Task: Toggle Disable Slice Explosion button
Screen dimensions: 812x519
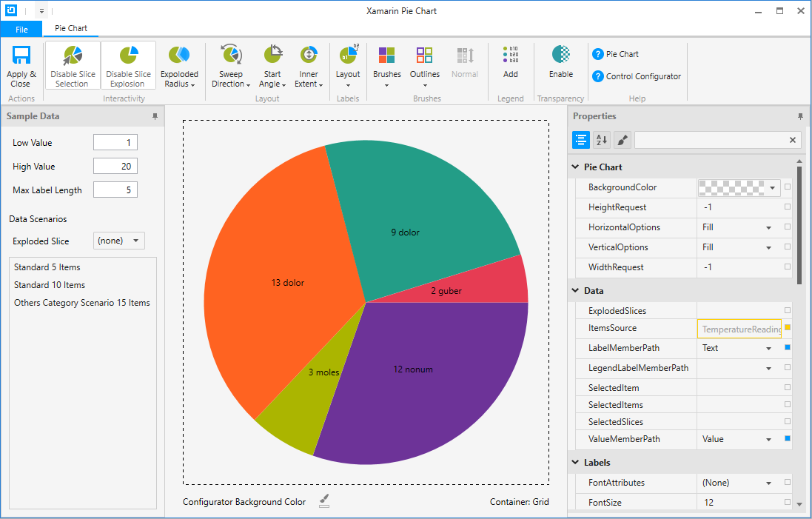Action: tap(129, 66)
